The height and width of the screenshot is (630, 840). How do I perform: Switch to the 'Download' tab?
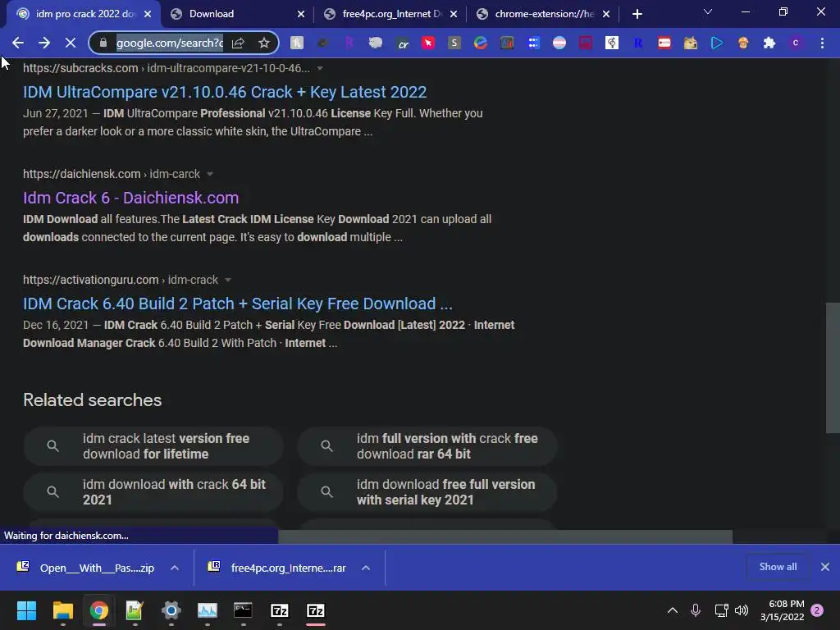pos(234,14)
